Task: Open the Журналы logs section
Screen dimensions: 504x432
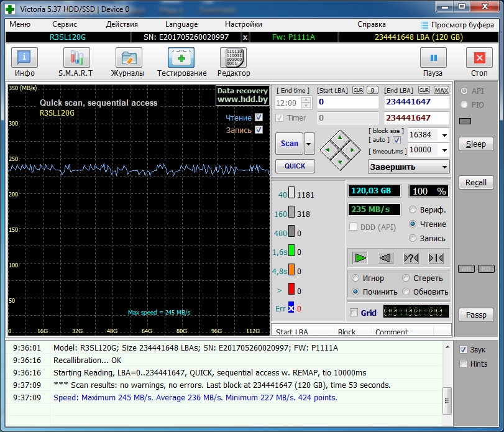Action: coord(128,62)
